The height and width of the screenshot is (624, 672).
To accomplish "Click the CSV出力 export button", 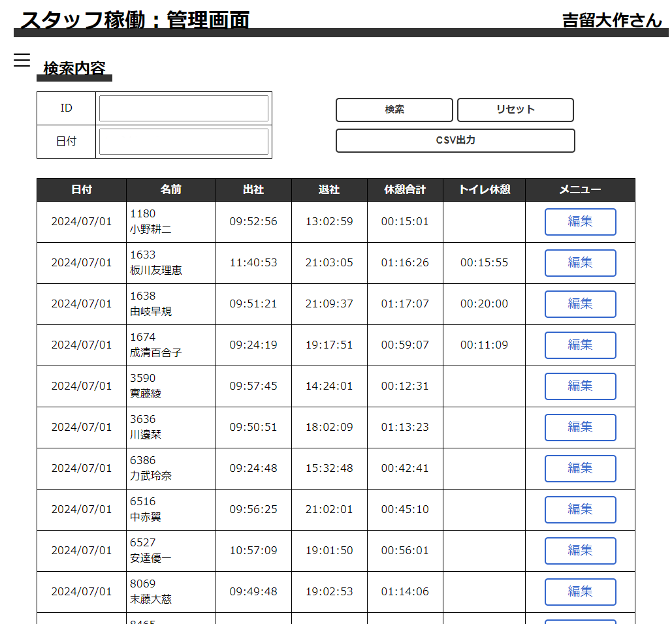I will [x=455, y=140].
